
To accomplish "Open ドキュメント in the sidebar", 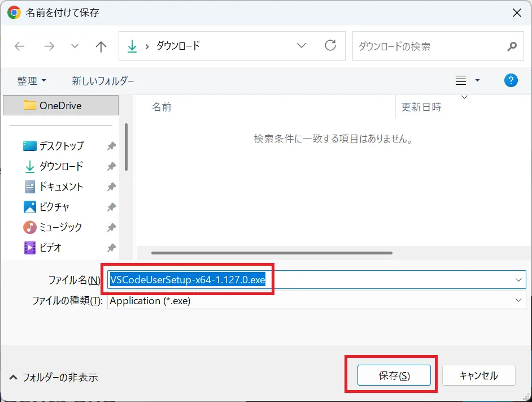I will 62,187.
